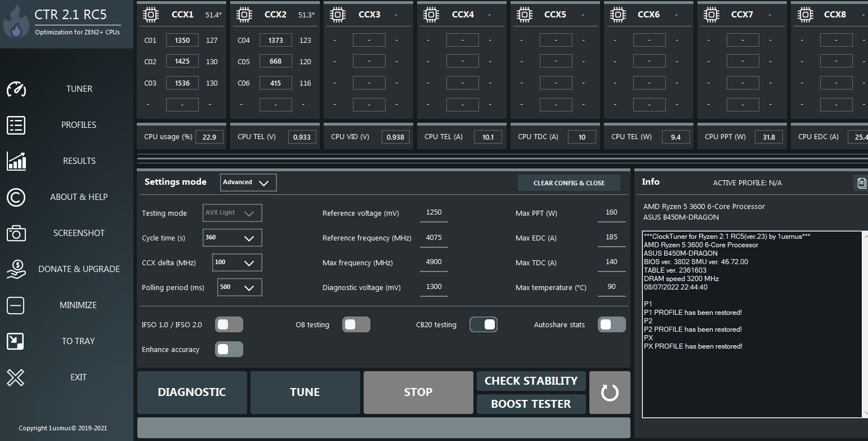
Task: Click the Donate & Upgrade hand icon
Action: [16, 269]
